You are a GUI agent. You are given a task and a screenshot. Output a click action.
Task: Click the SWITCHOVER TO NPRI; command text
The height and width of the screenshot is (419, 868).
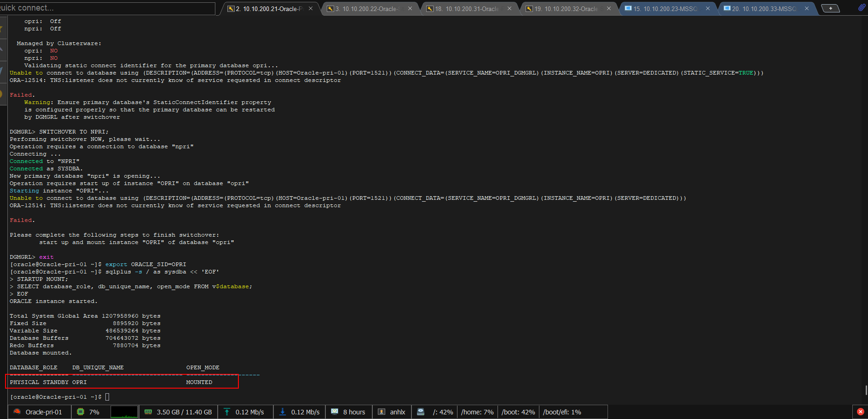click(x=74, y=132)
